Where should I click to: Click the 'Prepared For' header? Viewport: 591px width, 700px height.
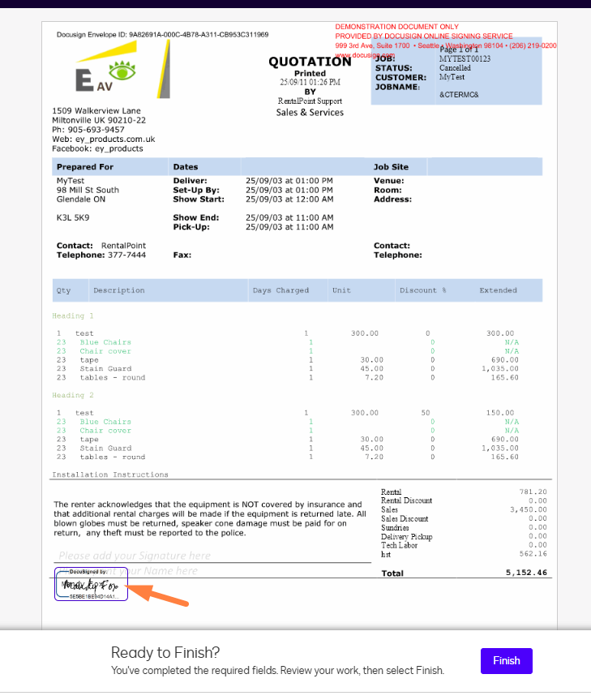(x=85, y=166)
